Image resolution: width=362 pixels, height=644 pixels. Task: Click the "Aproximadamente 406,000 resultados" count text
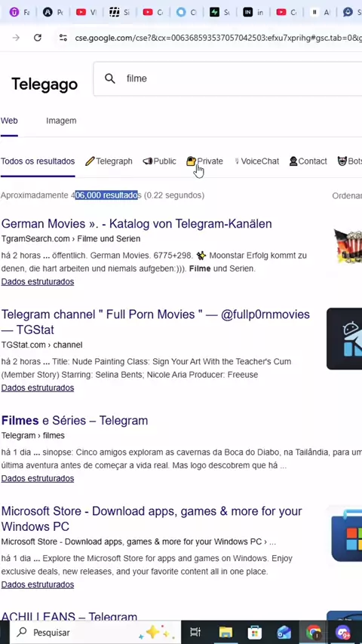pyautogui.click(x=103, y=195)
